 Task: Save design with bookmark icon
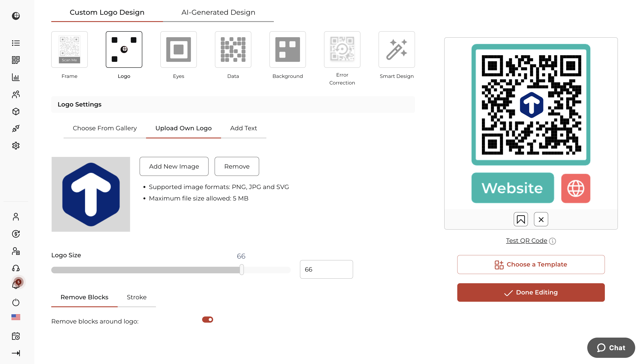[521, 219]
